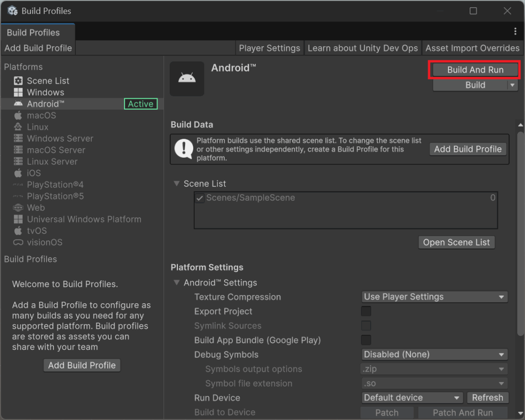Click the PlayStation®4 logo icon
The width and height of the screenshot is (525, 420).
click(x=18, y=184)
